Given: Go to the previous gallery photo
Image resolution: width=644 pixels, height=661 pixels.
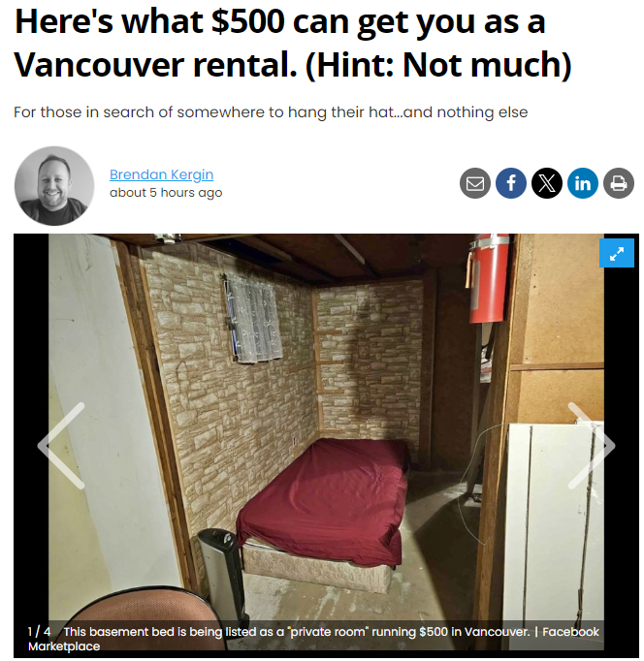Looking at the screenshot, I should coord(61,446).
